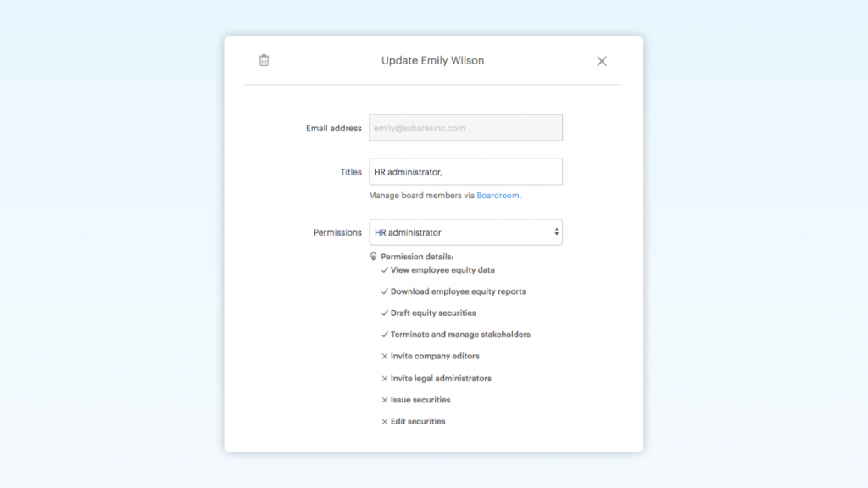Click X mark beside Invite legal administrators
This screenshot has height=488, width=868.
point(385,379)
